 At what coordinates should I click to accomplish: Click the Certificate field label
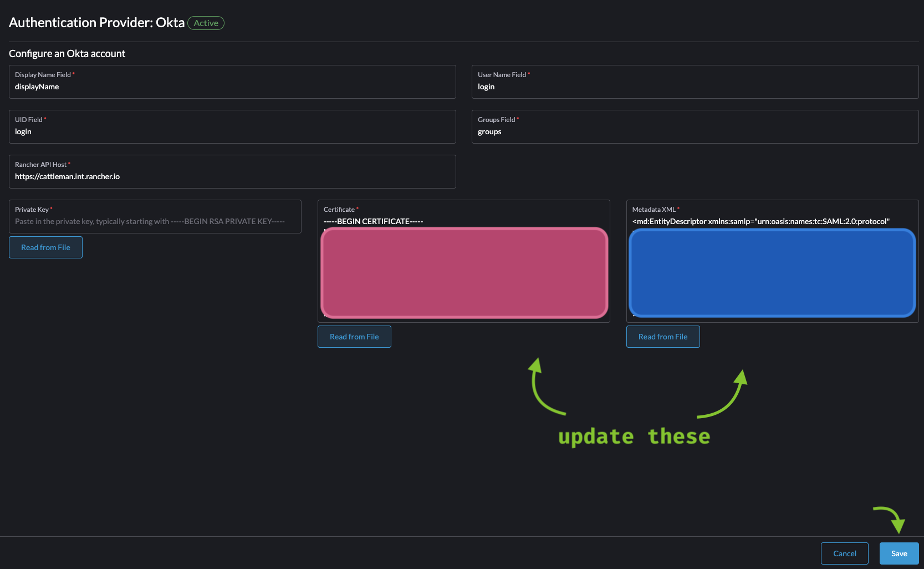339,210
